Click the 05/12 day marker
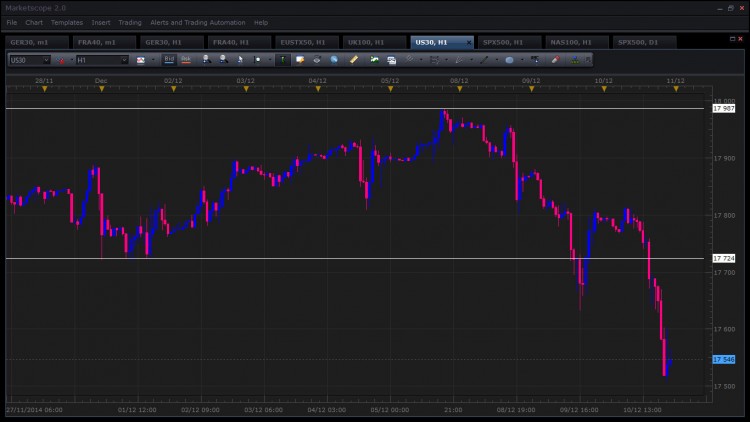This screenshot has height=422, width=750. [x=390, y=89]
